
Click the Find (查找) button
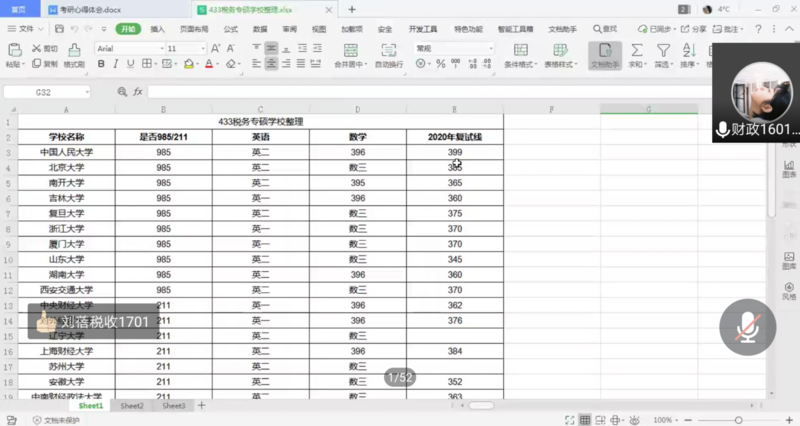pos(606,29)
